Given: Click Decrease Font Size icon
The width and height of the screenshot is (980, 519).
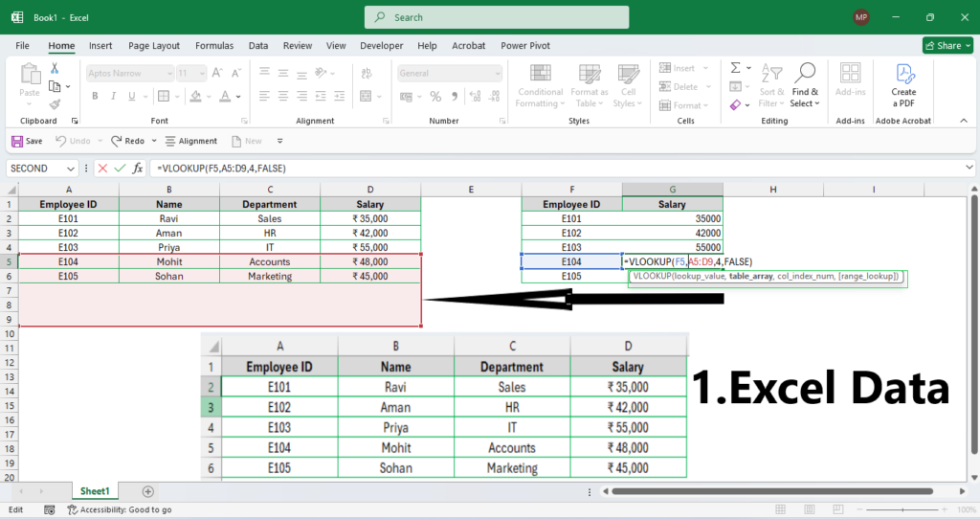Looking at the screenshot, I should pyautogui.click(x=235, y=73).
